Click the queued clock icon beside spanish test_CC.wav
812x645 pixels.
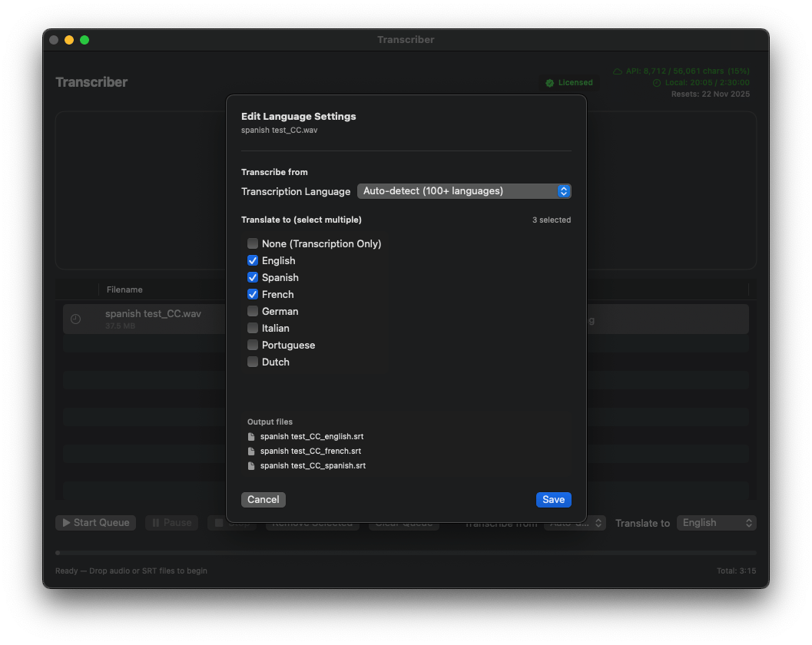pos(75,319)
